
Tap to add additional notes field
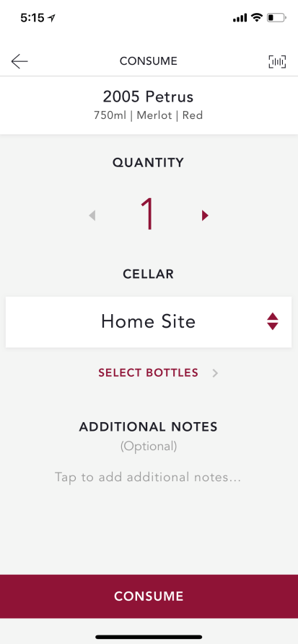click(x=148, y=478)
